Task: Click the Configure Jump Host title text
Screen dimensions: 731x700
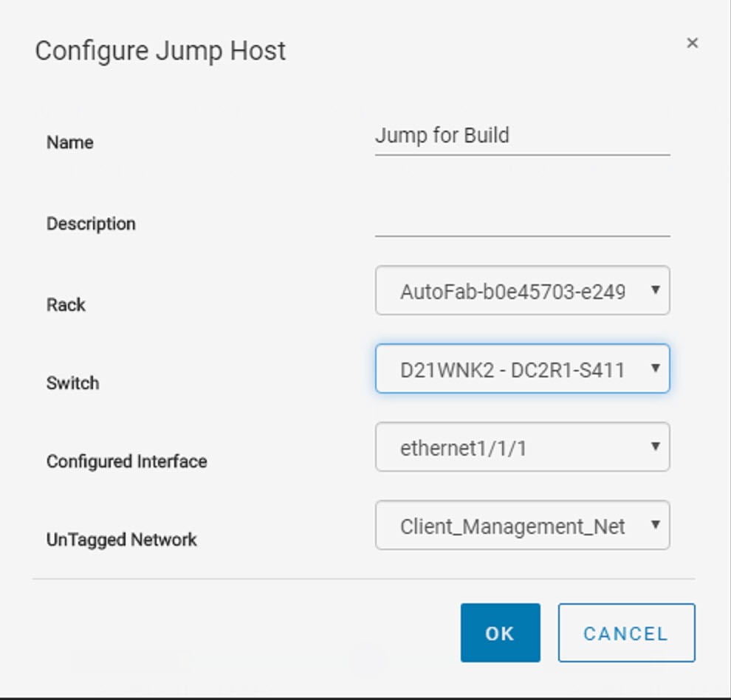Action: [x=160, y=51]
